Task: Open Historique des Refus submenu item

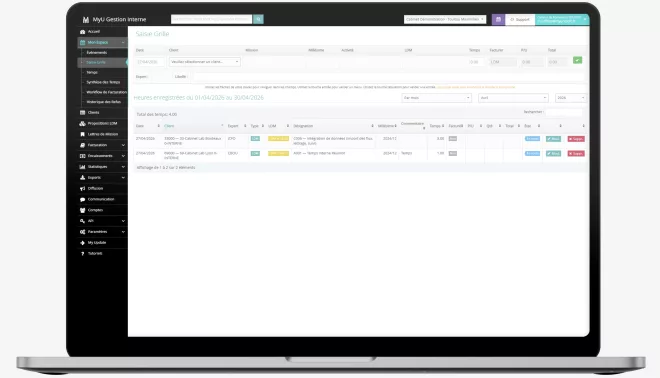Action: 104,102
